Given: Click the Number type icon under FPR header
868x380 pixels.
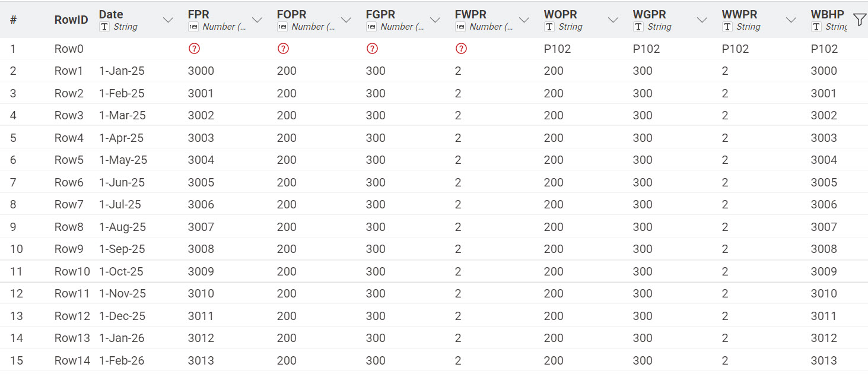Looking at the screenshot, I should point(193,27).
